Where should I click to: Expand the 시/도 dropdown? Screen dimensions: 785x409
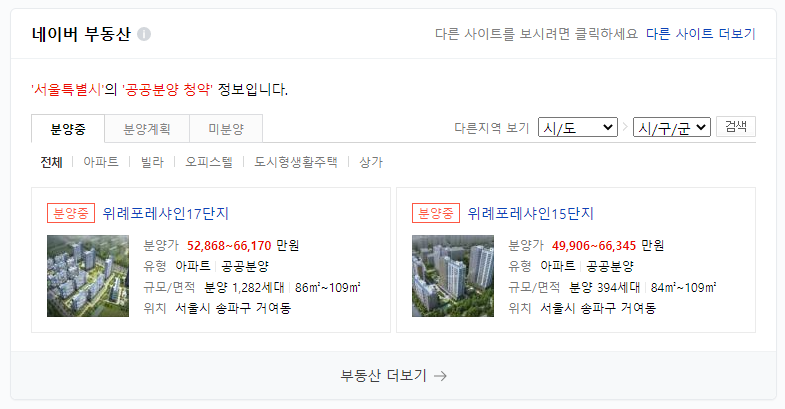pyautogui.click(x=578, y=127)
